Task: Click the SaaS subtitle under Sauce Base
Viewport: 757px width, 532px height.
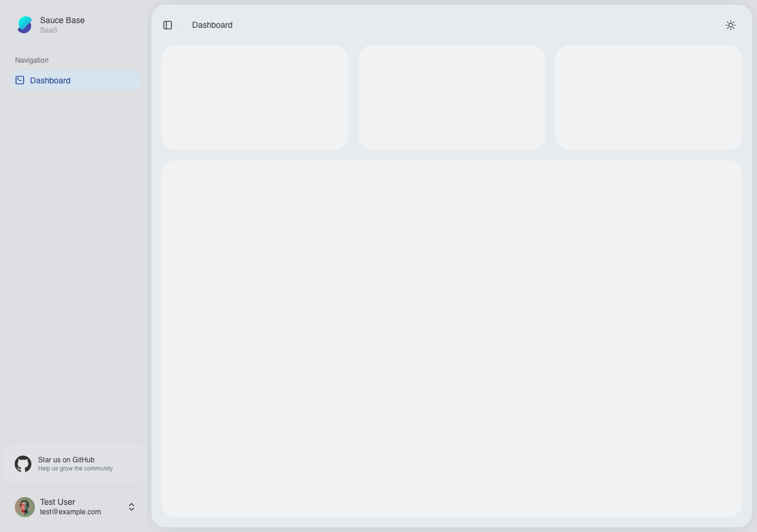Action: [48, 30]
